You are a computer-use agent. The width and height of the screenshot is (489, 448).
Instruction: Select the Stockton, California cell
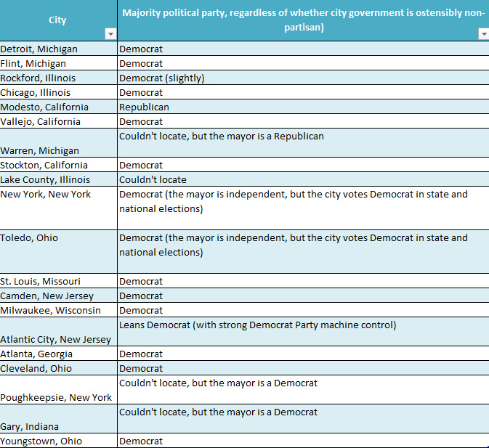58,165
